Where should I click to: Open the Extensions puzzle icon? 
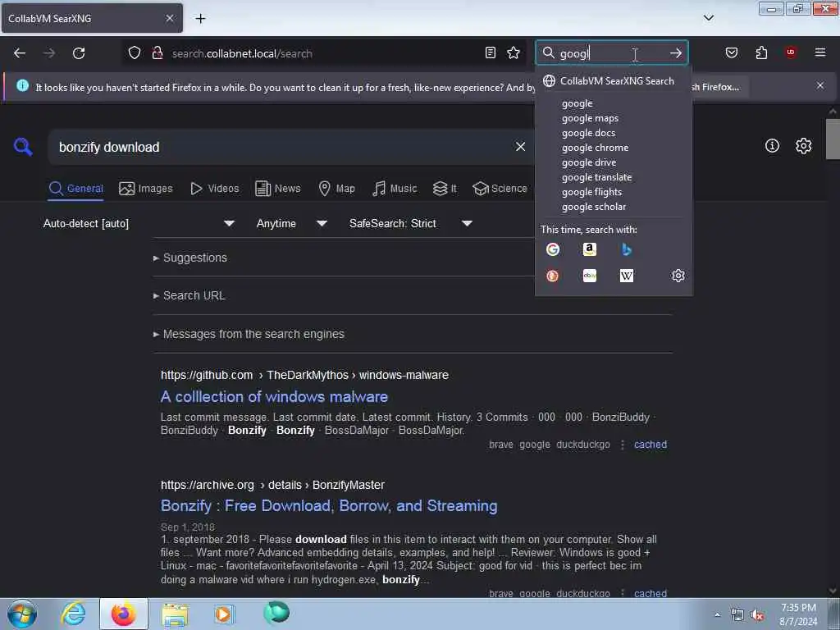tap(761, 52)
